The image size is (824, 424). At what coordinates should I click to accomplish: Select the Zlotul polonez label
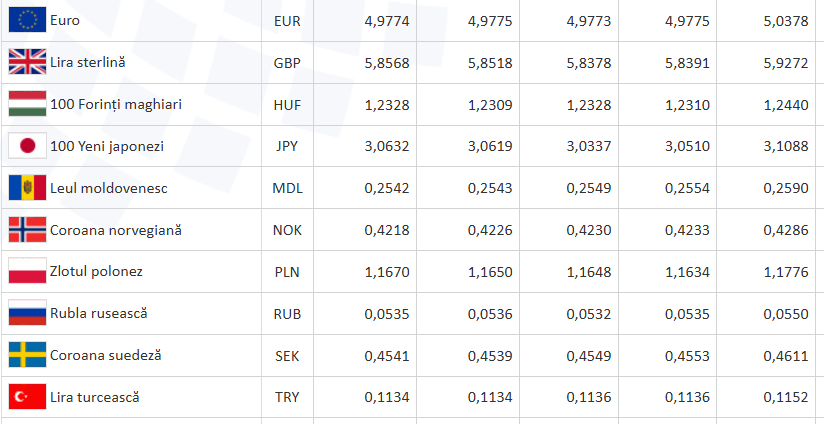pyautogui.click(x=96, y=271)
